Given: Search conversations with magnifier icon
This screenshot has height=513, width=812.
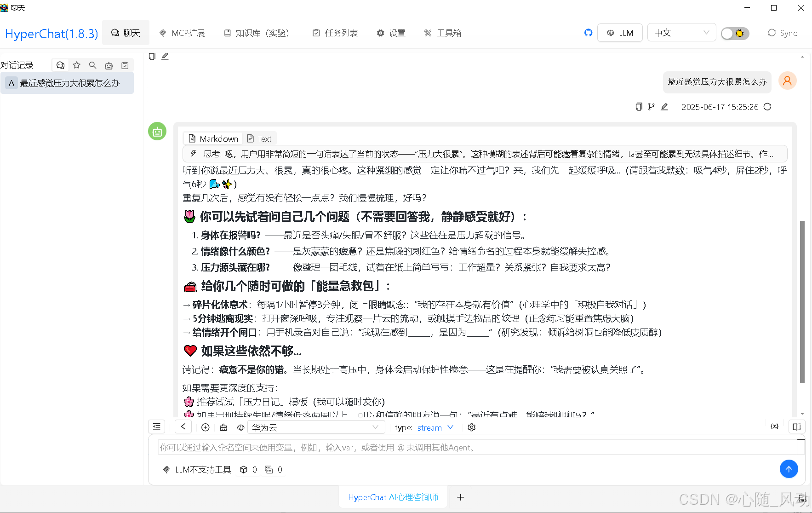Looking at the screenshot, I should tap(93, 65).
